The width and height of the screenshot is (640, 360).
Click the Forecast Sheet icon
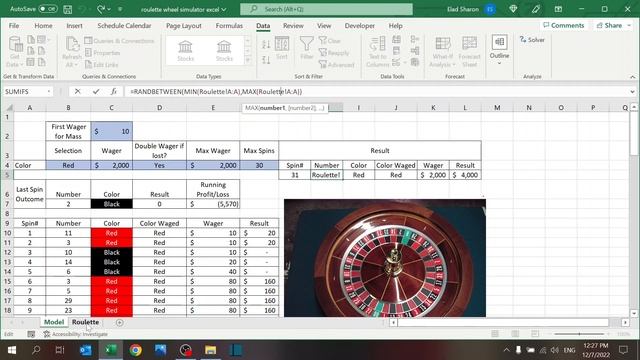[x=469, y=51]
